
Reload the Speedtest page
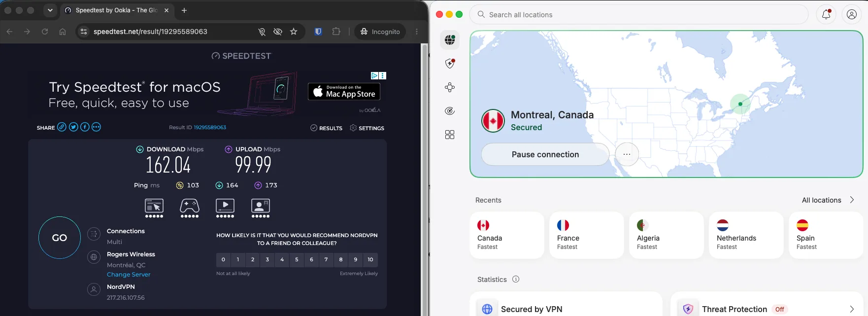tap(45, 32)
